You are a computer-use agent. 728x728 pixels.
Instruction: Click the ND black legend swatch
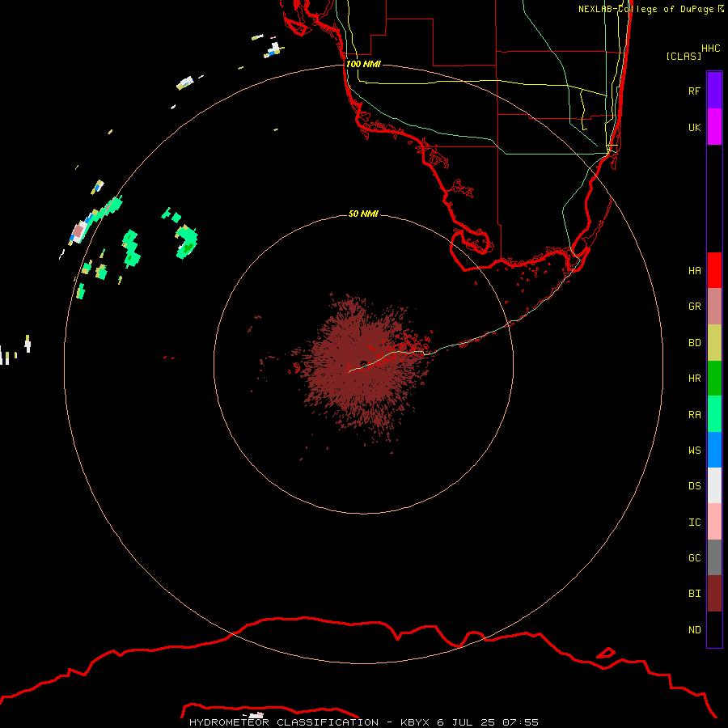(714, 629)
